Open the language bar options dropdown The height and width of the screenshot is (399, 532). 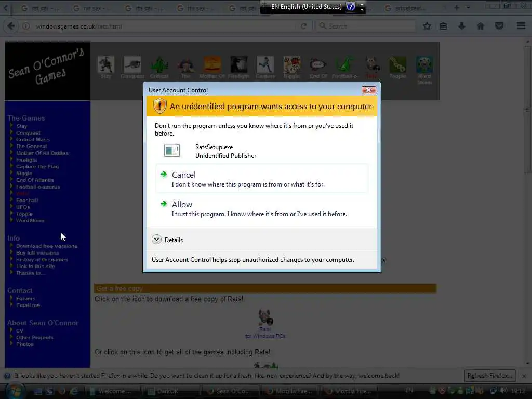click(362, 9)
